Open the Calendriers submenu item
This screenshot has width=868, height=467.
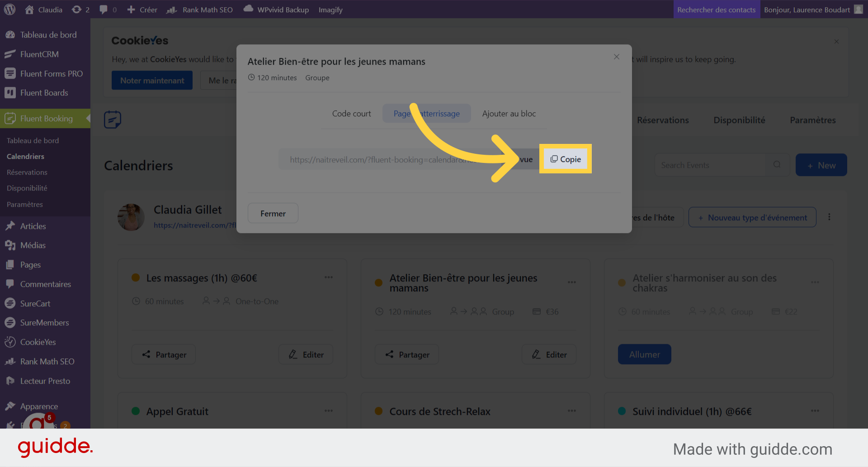25,157
